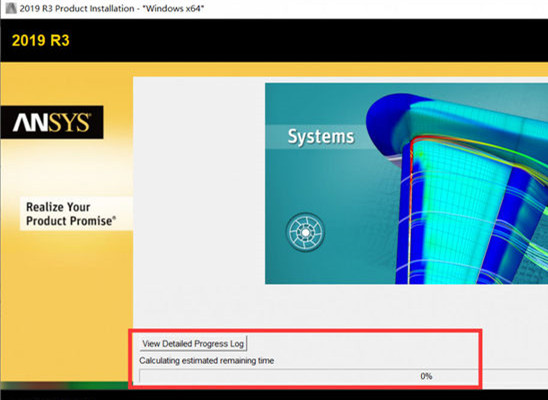
Task: Click the ANSYS installer icon in title bar
Action: [x=10, y=8]
